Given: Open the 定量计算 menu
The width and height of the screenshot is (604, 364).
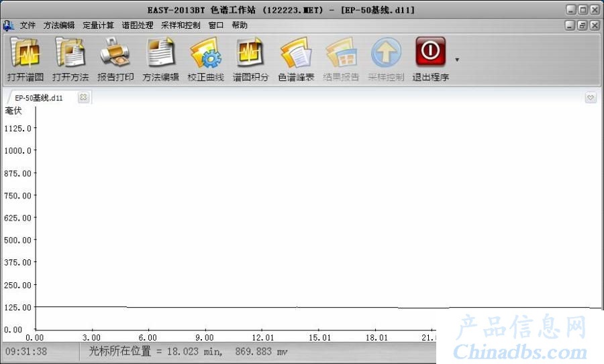Looking at the screenshot, I should (x=98, y=25).
